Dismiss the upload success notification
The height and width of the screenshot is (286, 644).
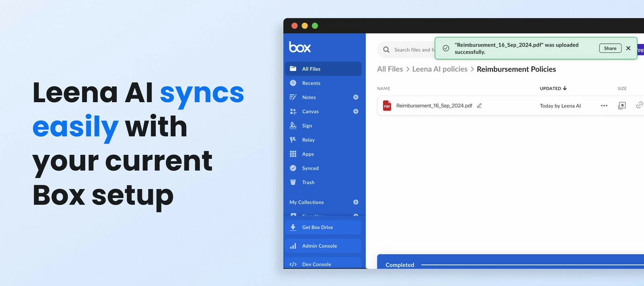click(x=628, y=48)
